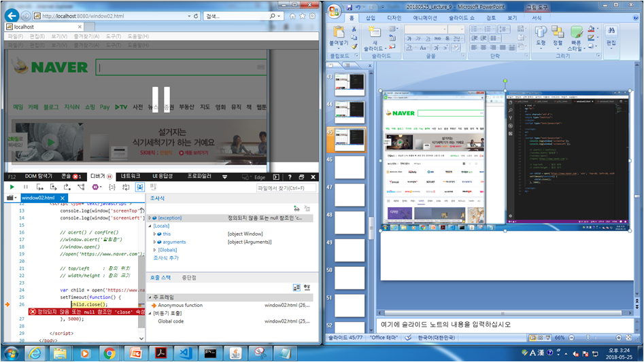Open the 정렬 arrange dropdown
This screenshot has width=644, height=362.
(558, 36)
